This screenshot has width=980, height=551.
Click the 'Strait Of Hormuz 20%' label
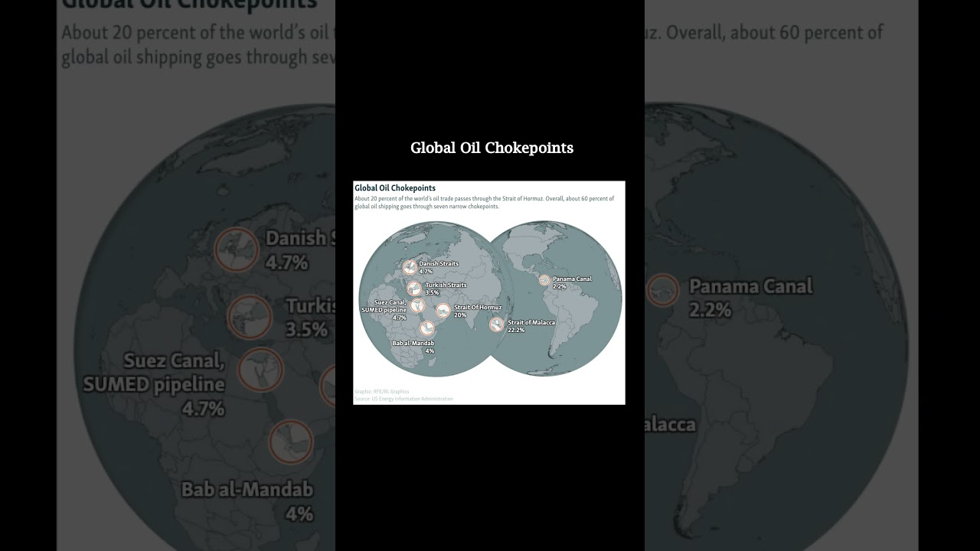tap(478, 311)
